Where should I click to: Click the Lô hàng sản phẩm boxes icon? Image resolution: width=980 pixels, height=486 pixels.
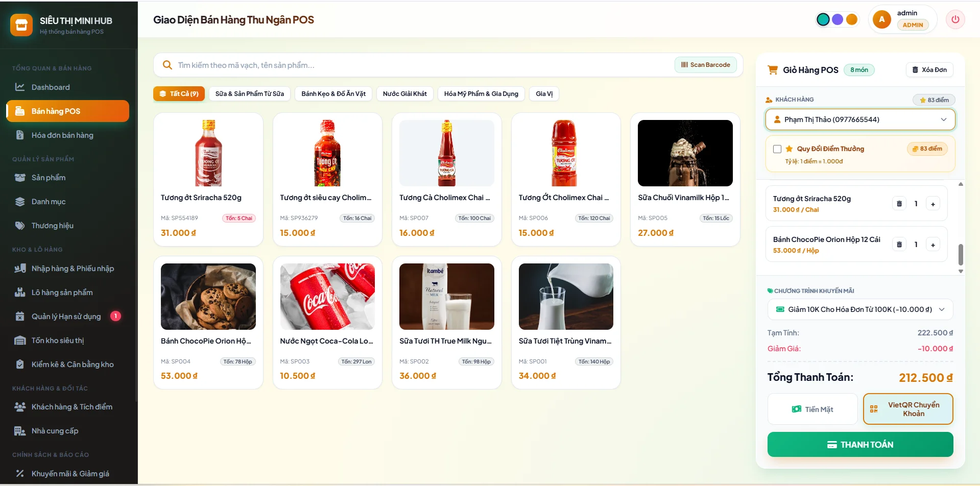click(20, 293)
